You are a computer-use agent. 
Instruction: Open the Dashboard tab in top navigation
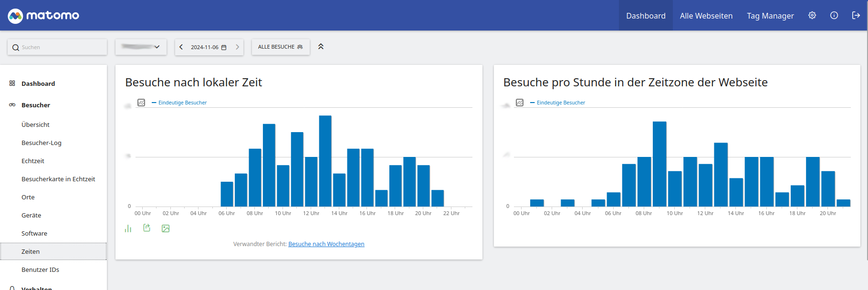coord(646,16)
